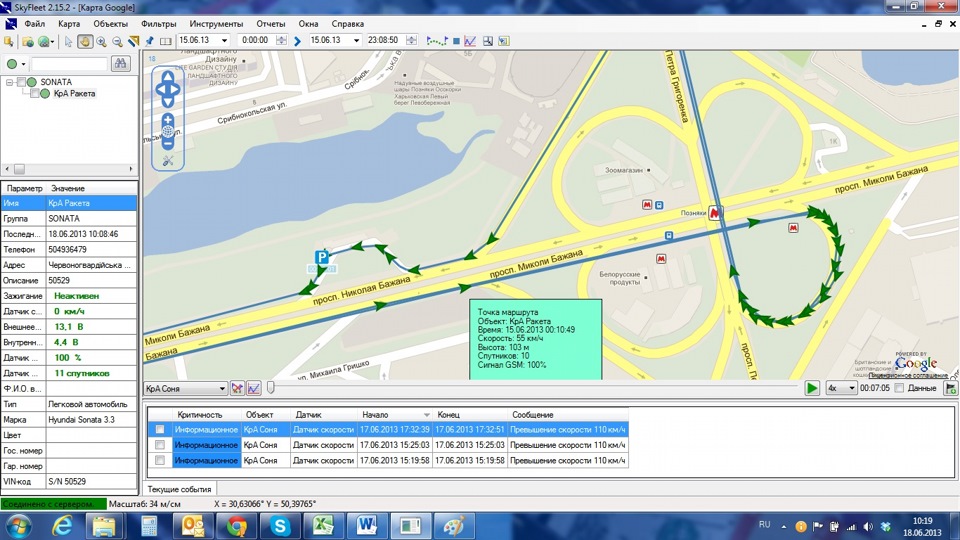Click the track display icon beside КрА Соня

tap(237, 388)
